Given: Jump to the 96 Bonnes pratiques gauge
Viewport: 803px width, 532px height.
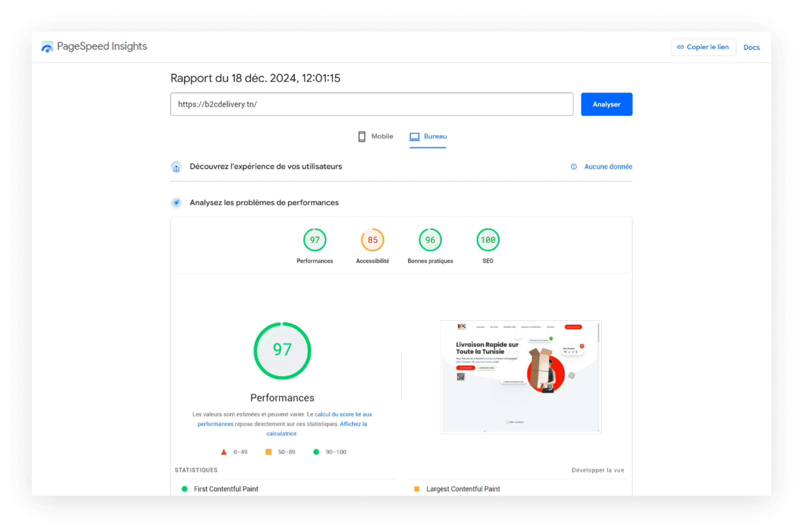Looking at the screenshot, I should (x=430, y=240).
